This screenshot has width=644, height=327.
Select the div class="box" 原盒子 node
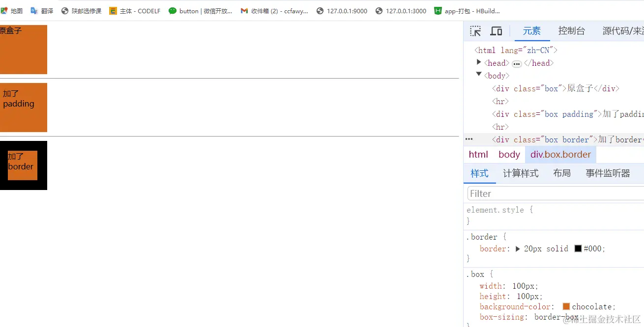click(556, 88)
